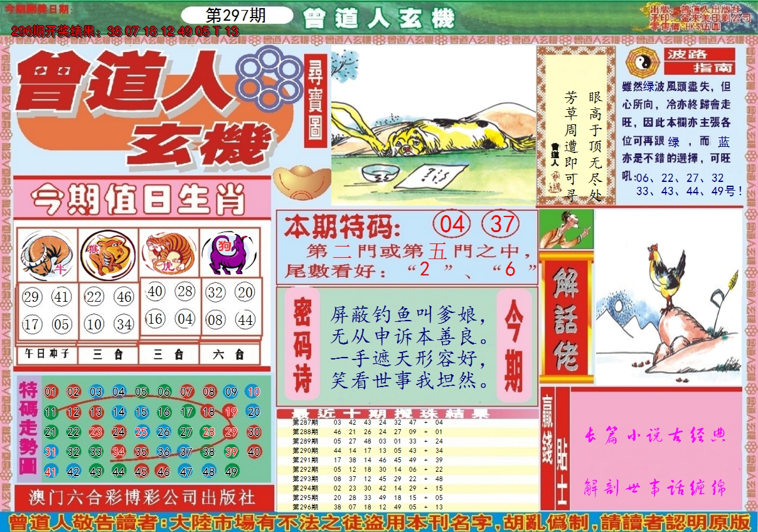Select the monkey zodiac icon
Image resolution: width=758 pixels, height=532 pixels.
[x=108, y=254]
